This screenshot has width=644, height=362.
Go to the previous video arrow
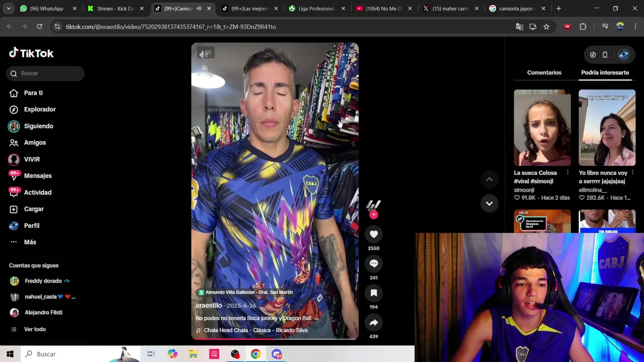point(489,179)
